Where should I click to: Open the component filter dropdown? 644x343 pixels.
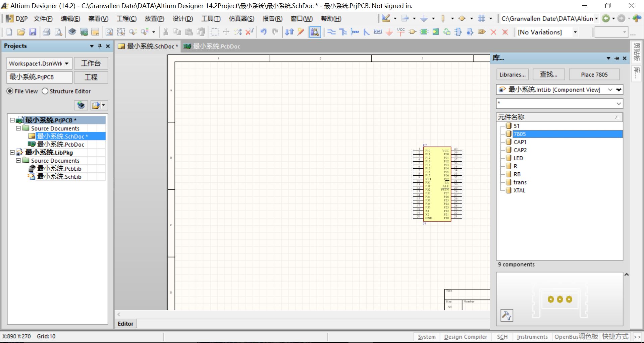pyautogui.click(x=619, y=104)
